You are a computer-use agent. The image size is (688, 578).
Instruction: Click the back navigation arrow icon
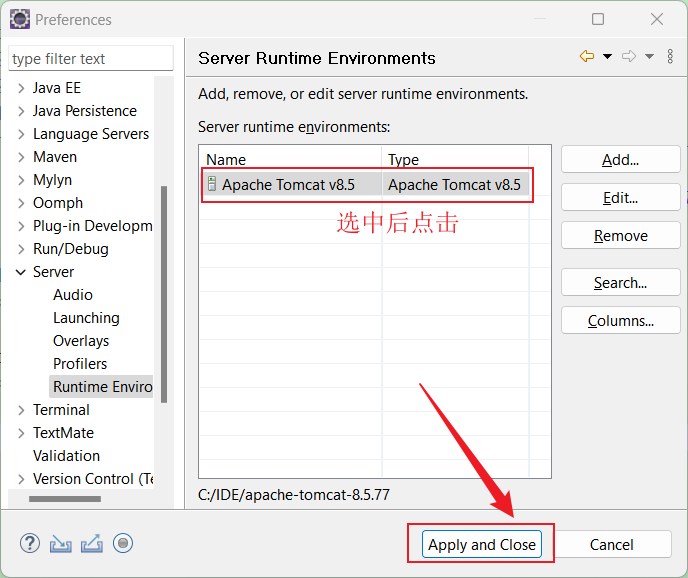[x=587, y=56]
